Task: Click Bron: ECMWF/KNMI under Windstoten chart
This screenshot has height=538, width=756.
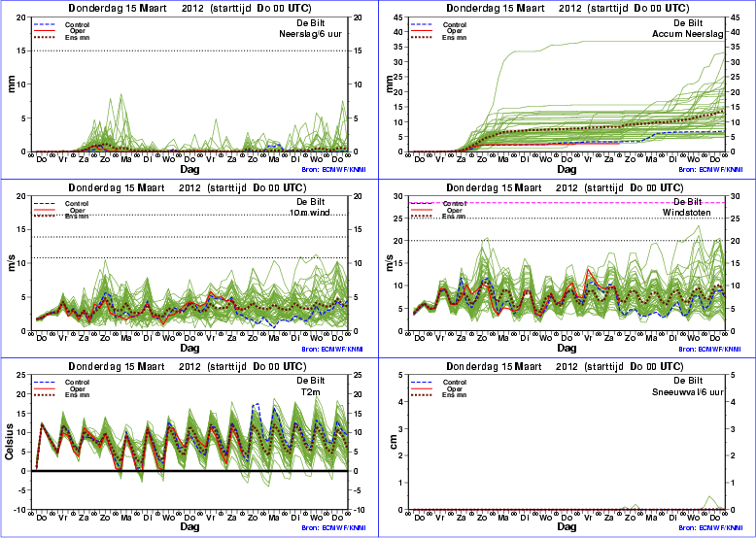Action: point(710,350)
